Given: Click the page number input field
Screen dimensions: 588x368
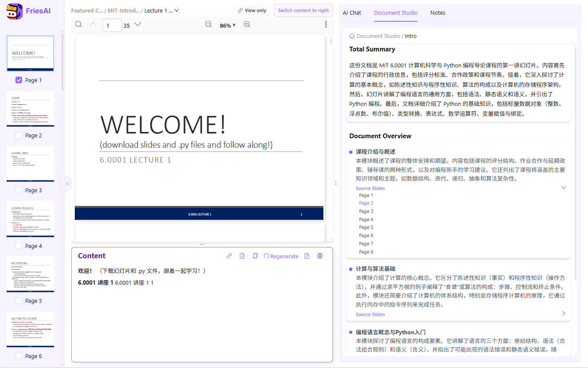Looking at the screenshot, I should [x=112, y=25].
